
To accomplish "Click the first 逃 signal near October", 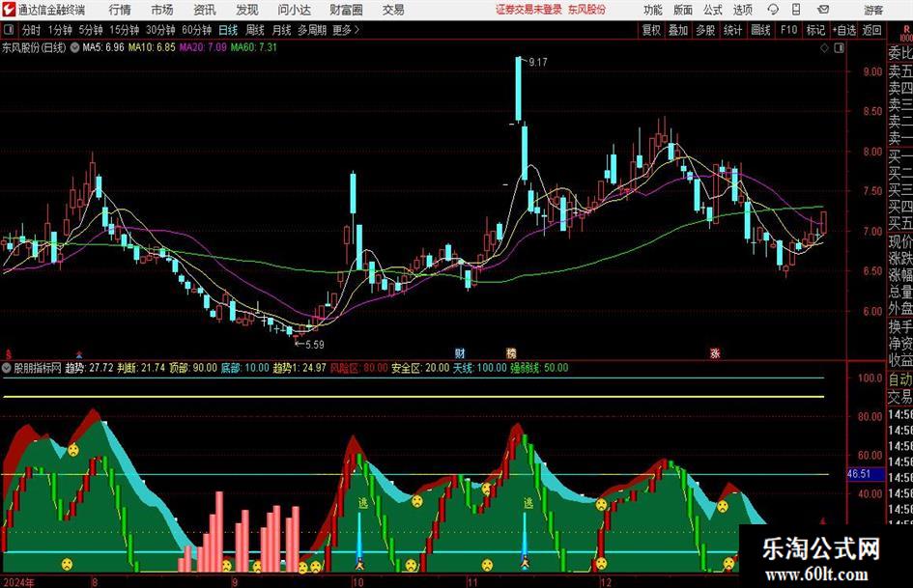I will tap(362, 503).
